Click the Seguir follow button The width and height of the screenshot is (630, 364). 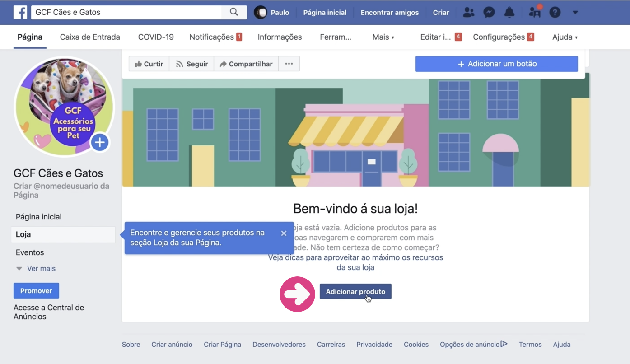[x=191, y=64]
